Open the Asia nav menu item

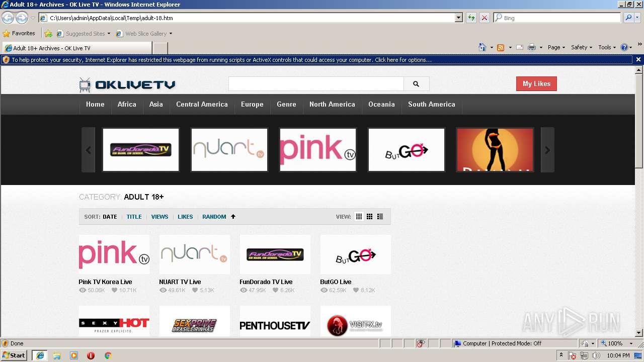156,104
